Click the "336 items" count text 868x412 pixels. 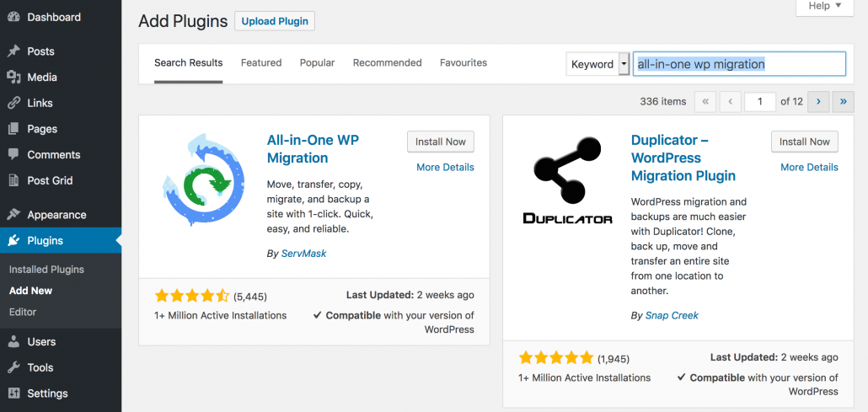pyautogui.click(x=663, y=102)
